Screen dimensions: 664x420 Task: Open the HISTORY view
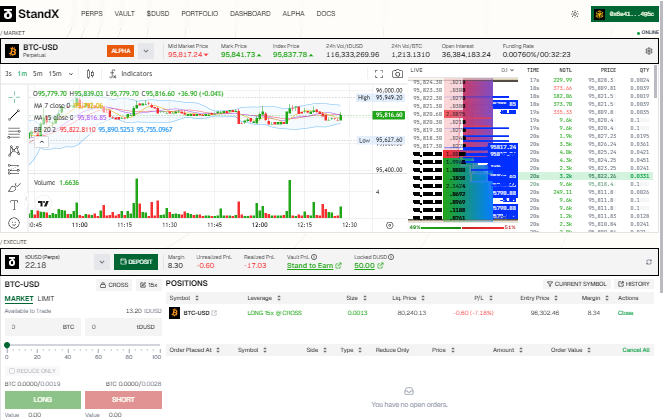pyautogui.click(x=634, y=284)
